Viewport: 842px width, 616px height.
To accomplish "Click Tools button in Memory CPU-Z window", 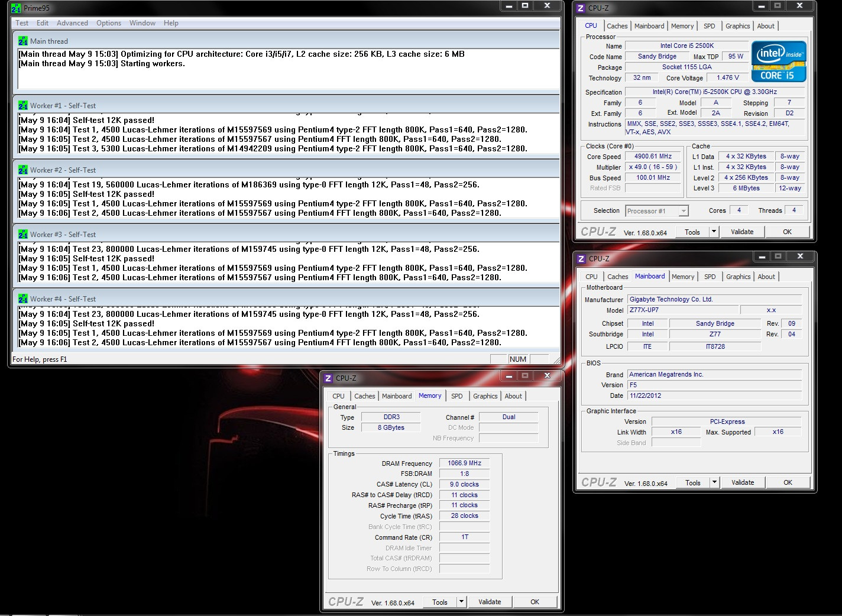I will pos(440,602).
